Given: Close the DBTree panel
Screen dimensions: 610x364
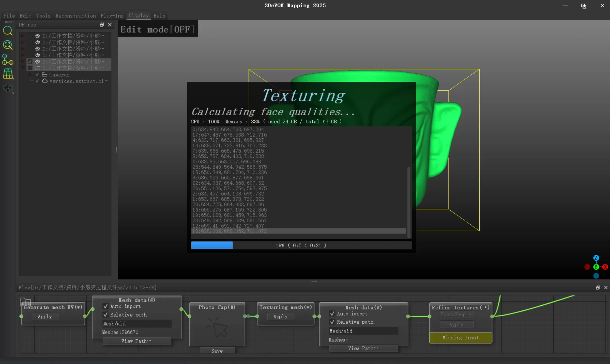Looking at the screenshot, I should coord(110,25).
